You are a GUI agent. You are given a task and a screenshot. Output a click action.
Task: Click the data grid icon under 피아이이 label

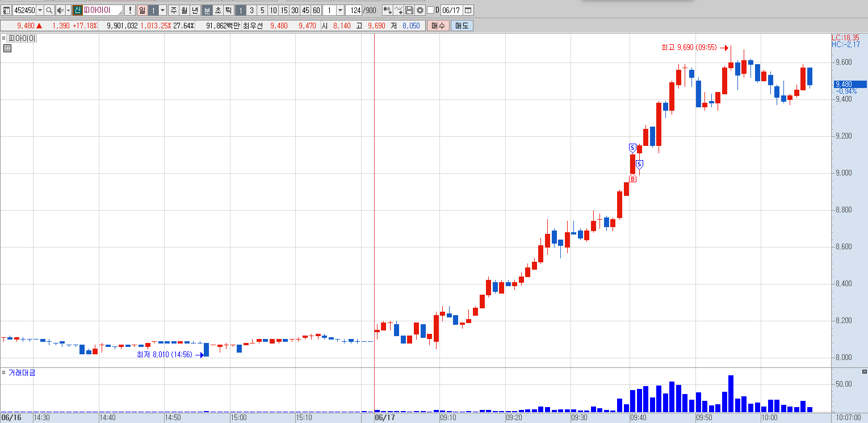click(7, 48)
